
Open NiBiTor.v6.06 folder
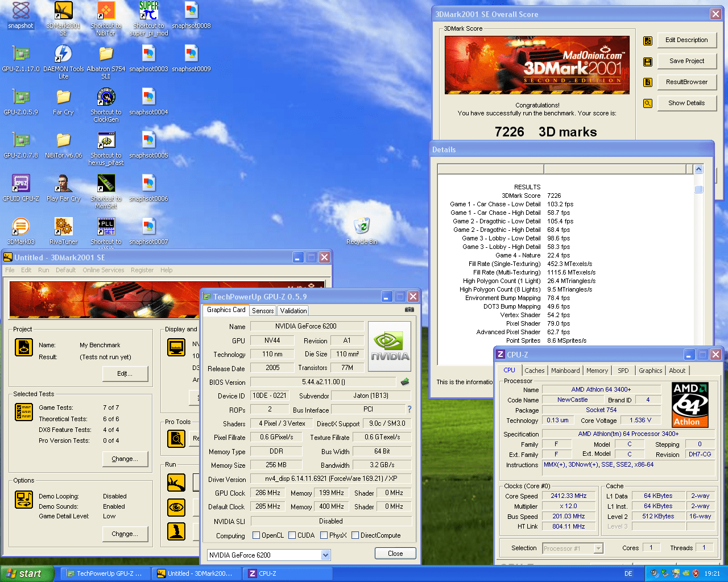(x=63, y=145)
